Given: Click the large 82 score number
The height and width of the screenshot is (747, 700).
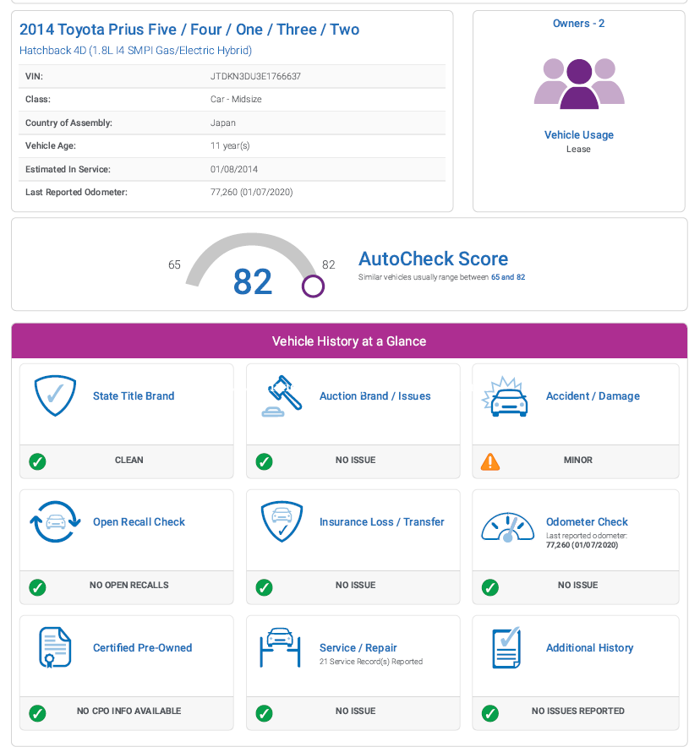Looking at the screenshot, I should [253, 281].
